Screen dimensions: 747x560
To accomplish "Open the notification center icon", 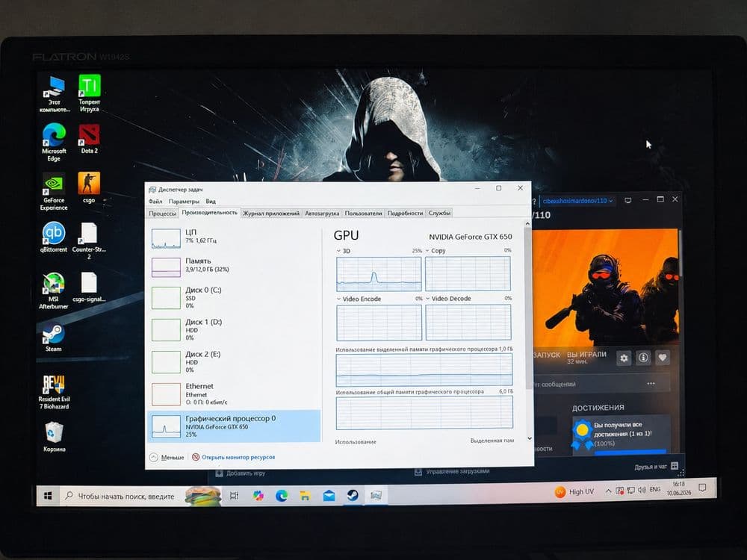I will click(x=701, y=488).
